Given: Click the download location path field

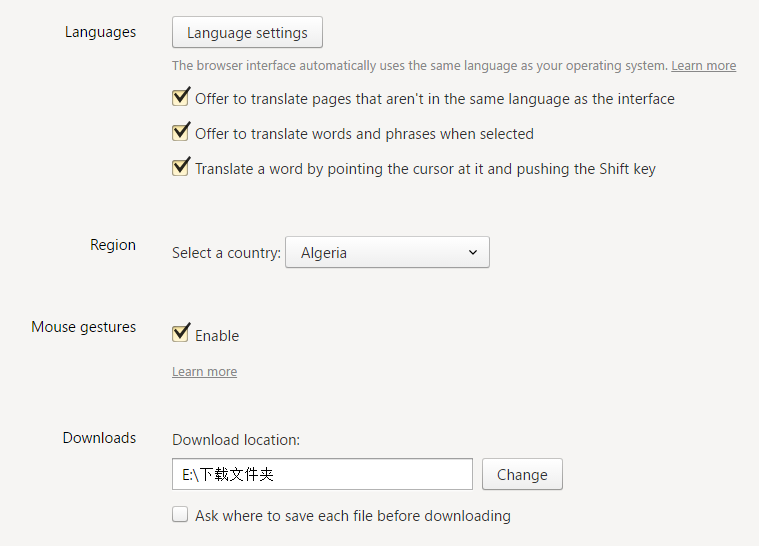Looking at the screenshot, I should click(x=322, y=474).
